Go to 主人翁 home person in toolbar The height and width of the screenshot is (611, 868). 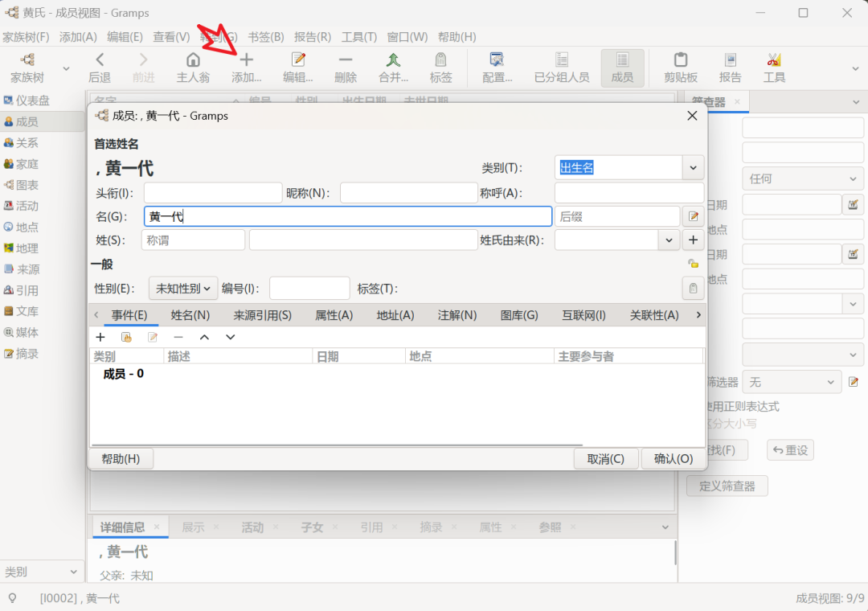click(x=193, y=68)
